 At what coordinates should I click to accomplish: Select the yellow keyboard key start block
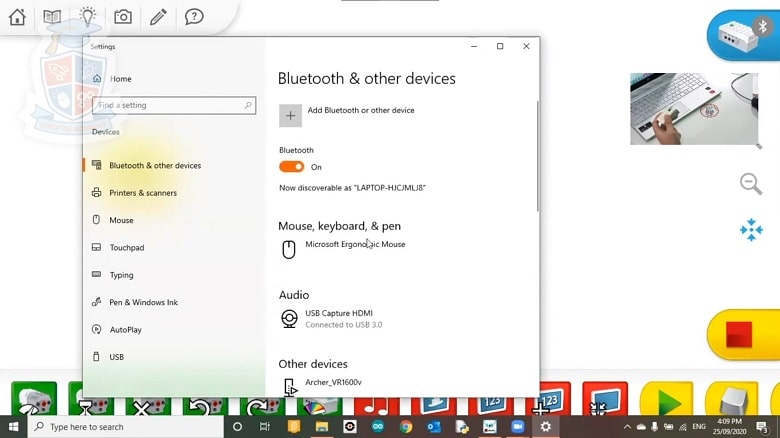[732, 398]
